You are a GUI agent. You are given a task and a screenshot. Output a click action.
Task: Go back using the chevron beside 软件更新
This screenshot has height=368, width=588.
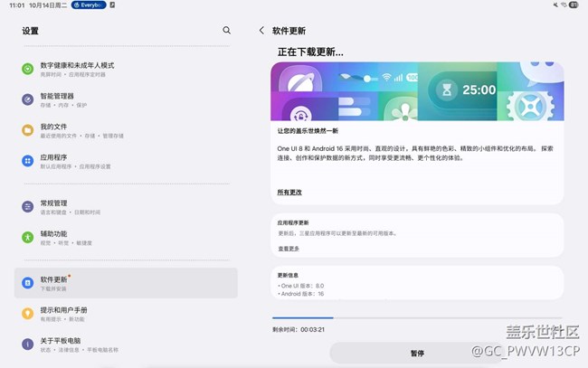click(x=261, y=30)
